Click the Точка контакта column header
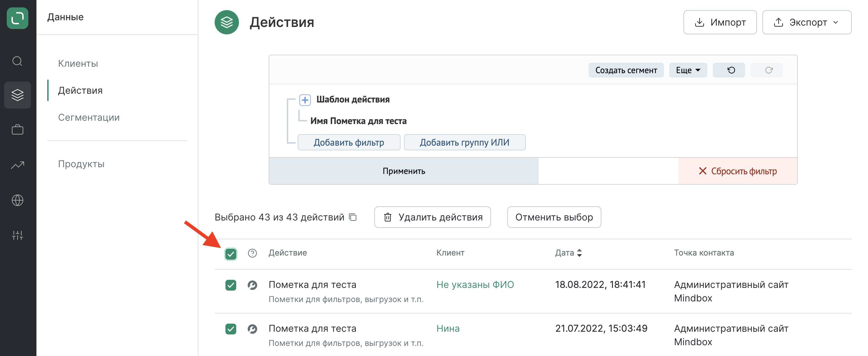Image resolution: width=868 pixels, height=356 pixels. click(x=704, y=253)
